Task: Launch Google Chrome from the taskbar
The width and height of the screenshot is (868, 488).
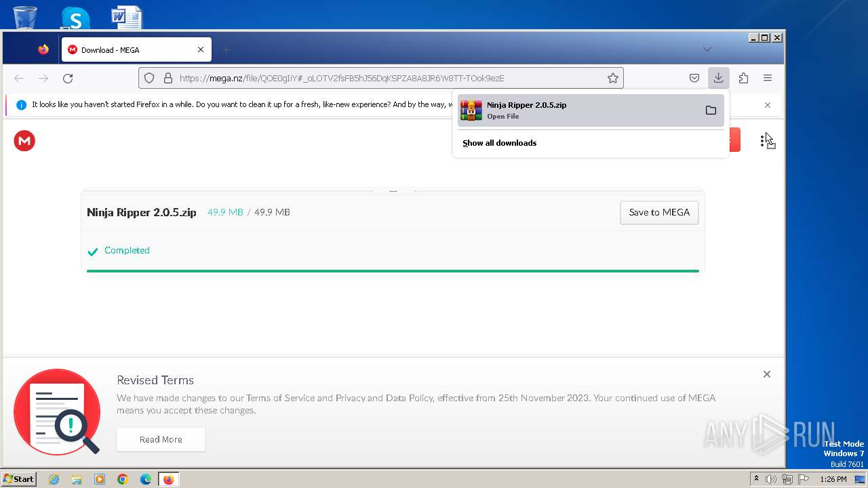Action: click(123, 479)
